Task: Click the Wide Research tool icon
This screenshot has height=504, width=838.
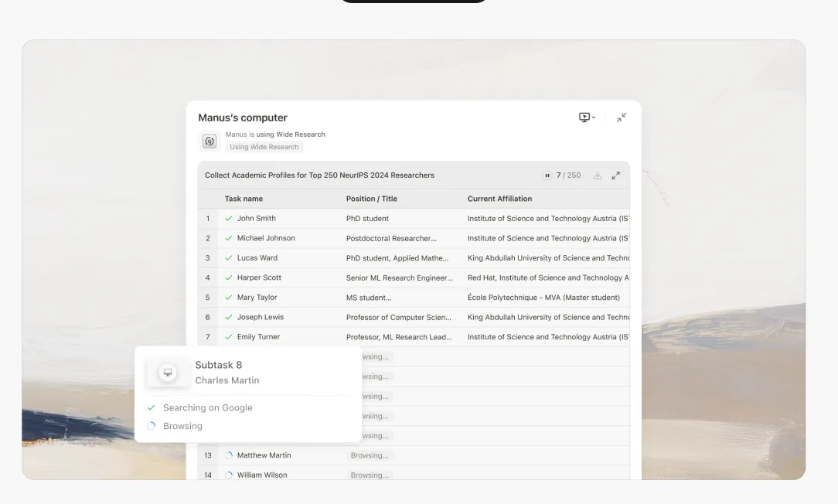Action: pos(209,141)
